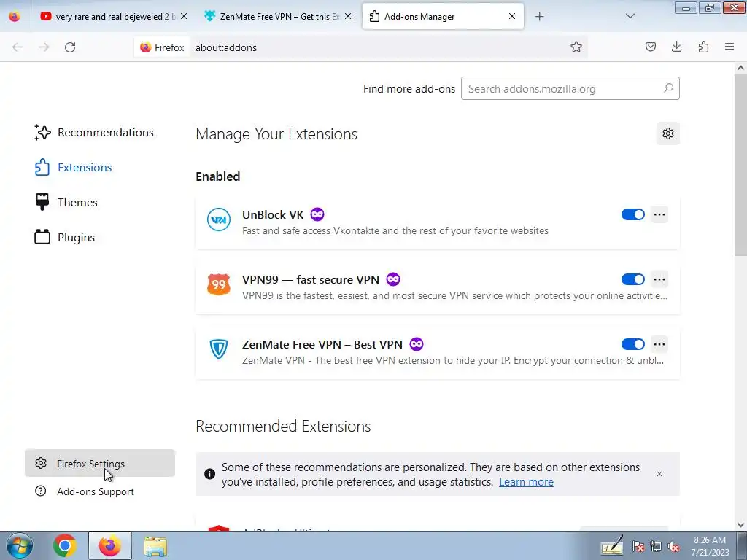Viewport: 747px width, 560px height.
Task: Click the page vertical scrollbar thumb
Action: click(x=740, y=166)
